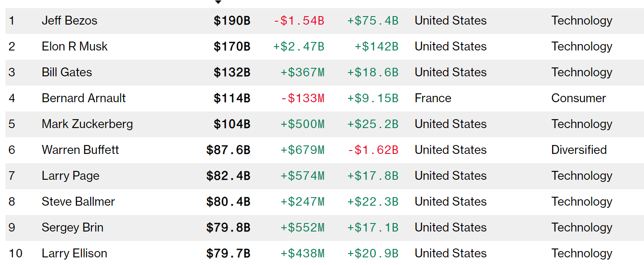Open Elon R Musk's profile
Viewport: 644px width, 265px height.
(75, 46)
